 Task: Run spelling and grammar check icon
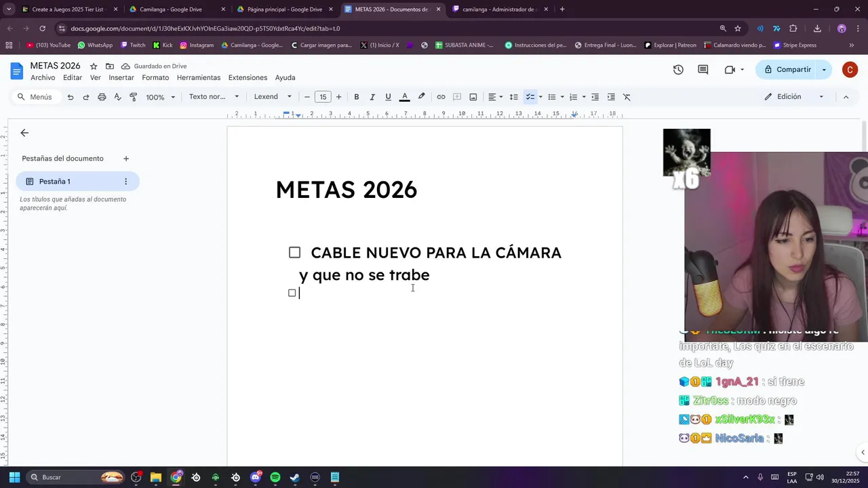(x=117, y=97)
